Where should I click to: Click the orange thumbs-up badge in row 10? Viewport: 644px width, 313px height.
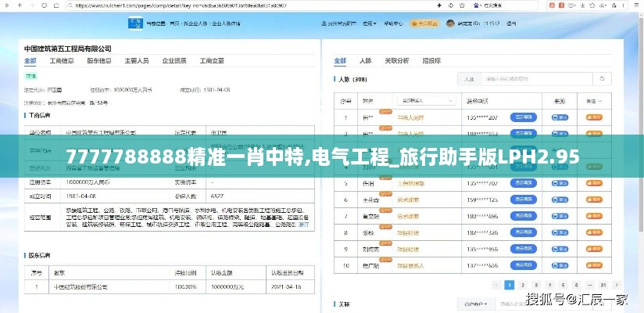pyautogui.click(x=594, y=266)
